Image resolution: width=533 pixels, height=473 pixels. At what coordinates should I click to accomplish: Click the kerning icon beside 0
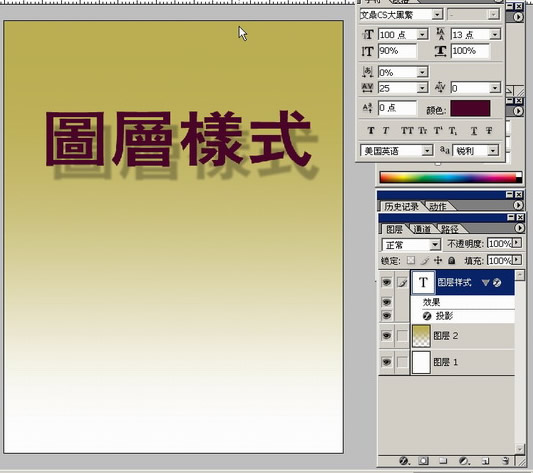[440, 88]
